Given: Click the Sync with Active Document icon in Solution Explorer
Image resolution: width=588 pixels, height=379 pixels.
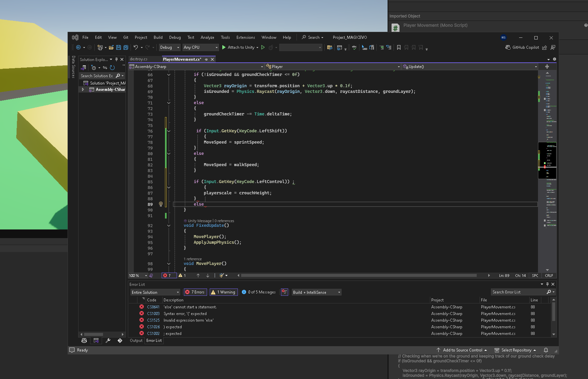Looking at the screenshot, I should point(105,68).
